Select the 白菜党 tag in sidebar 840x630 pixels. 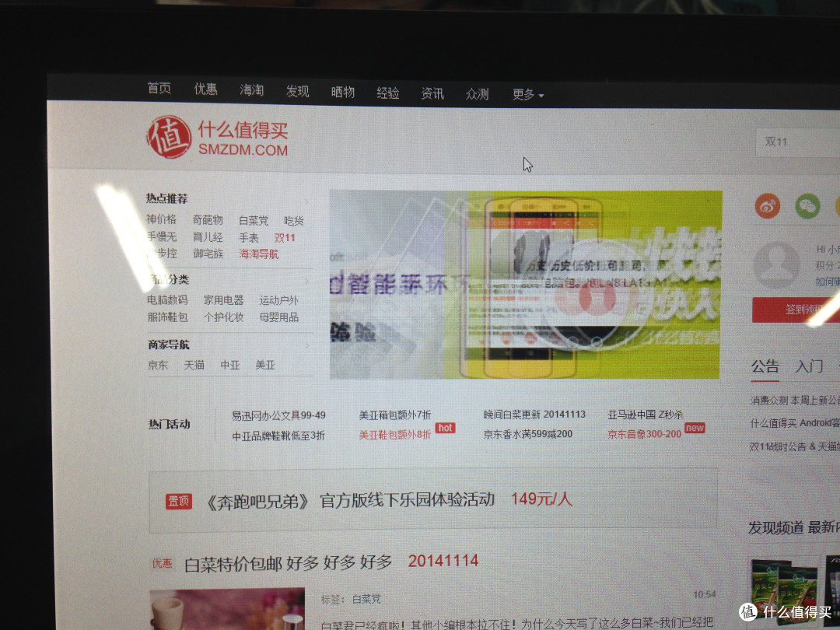254,221
